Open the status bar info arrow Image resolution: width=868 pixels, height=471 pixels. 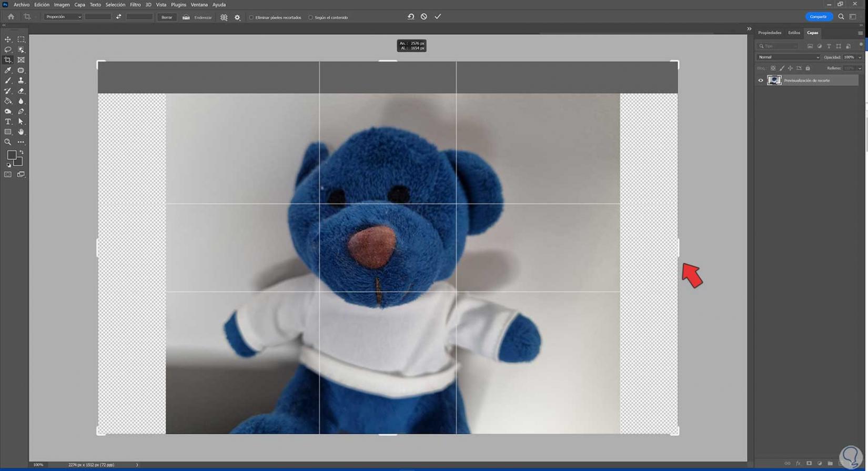point(137,465)
